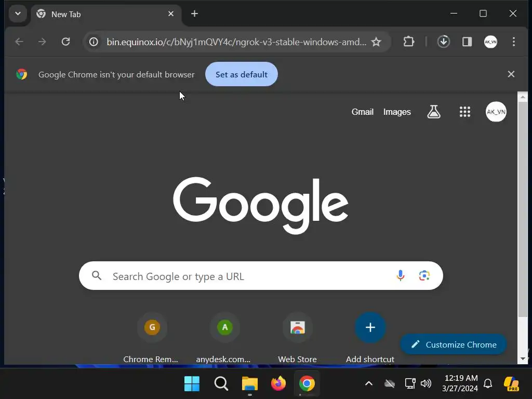The image size is (532, 399).
Task: Start voice search with microphone
Action: pos(401,275)
